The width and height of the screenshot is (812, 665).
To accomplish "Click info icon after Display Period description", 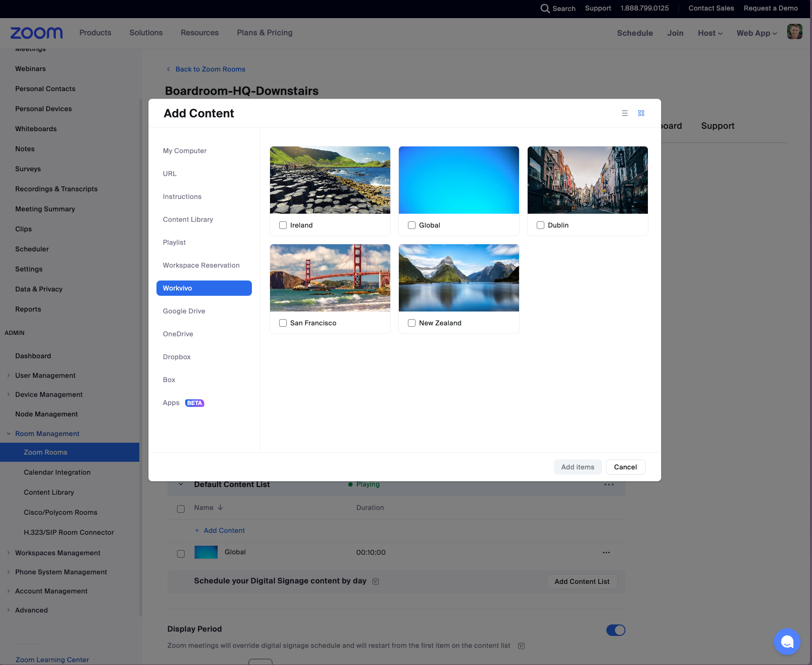I will (x=521, y=646).
